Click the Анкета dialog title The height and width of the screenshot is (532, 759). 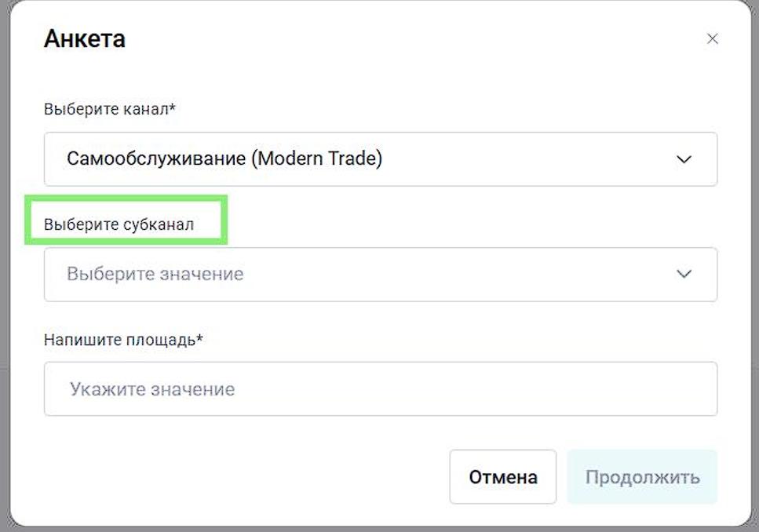pos(84,38)
